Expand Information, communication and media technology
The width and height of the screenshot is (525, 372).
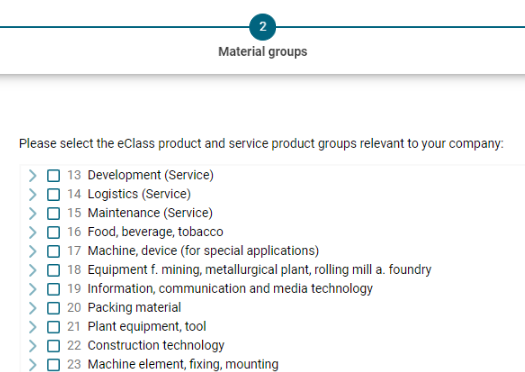tap(32, 289)
